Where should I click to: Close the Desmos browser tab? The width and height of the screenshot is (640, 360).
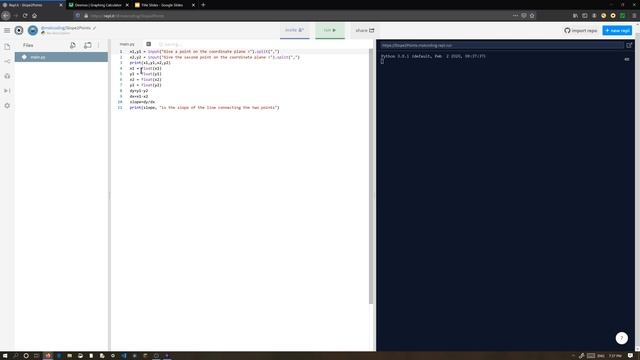(x=127, y=5)
